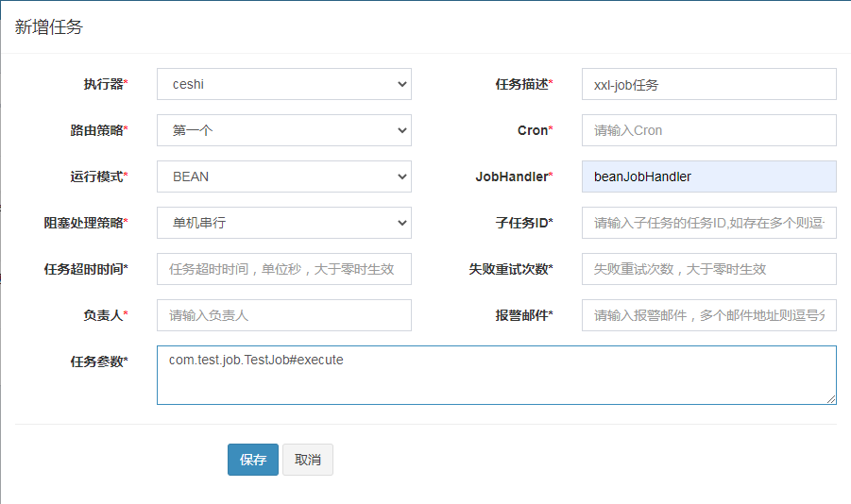Click the 任务描述 field containing xxl-job任务
The image size is (851, 504).
coord(708,84)
